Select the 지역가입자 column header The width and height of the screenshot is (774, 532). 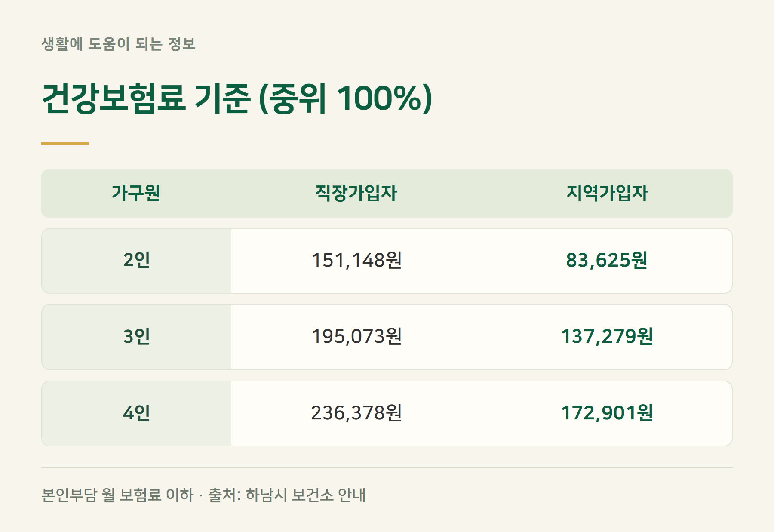pyautogui.click(x=607, y=193)
